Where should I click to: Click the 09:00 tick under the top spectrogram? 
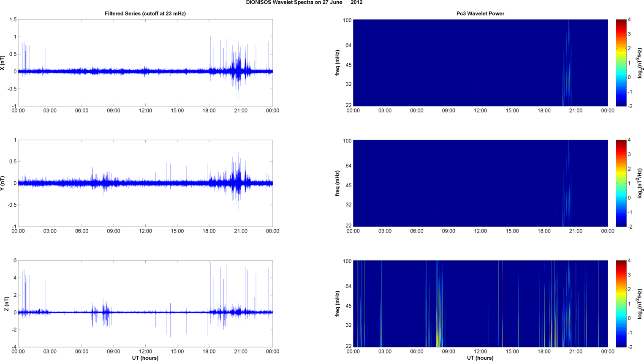pos(448,110)
